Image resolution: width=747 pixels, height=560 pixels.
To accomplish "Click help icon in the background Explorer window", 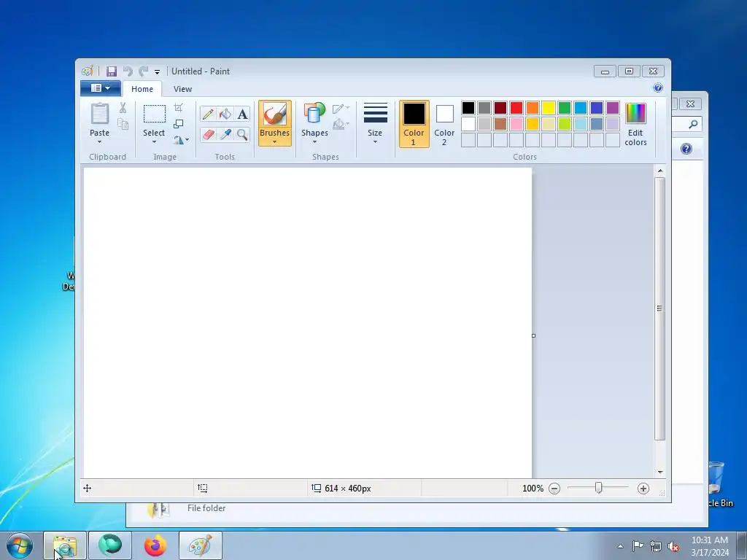I will [686, 149].
